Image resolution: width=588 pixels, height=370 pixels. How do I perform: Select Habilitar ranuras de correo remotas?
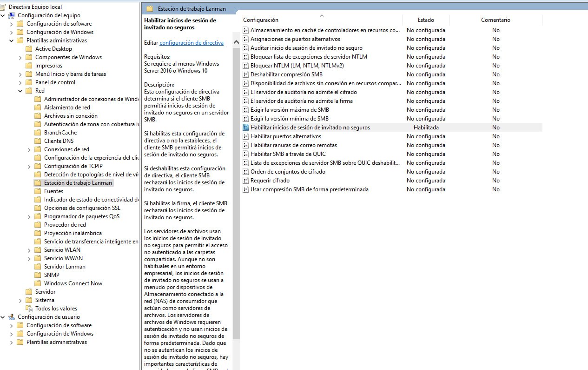pos(294,145)
